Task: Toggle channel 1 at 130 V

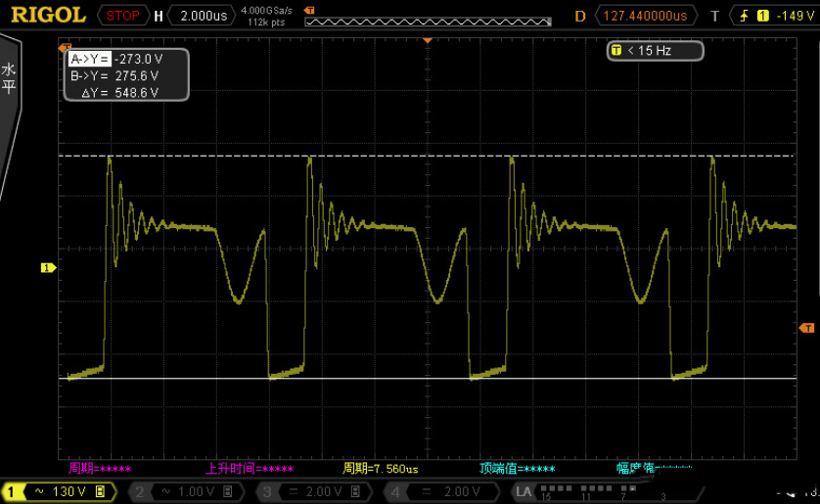Action: click(59, 491)
